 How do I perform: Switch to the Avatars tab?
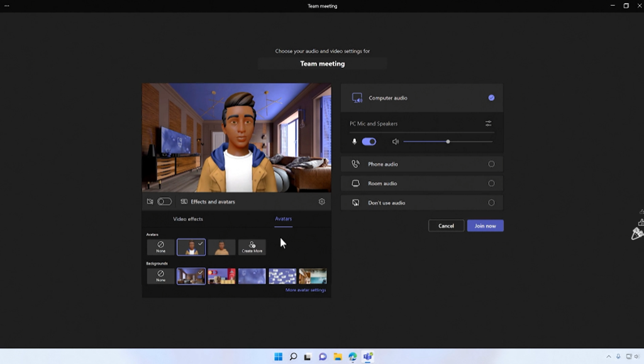(x=283, y=219)
